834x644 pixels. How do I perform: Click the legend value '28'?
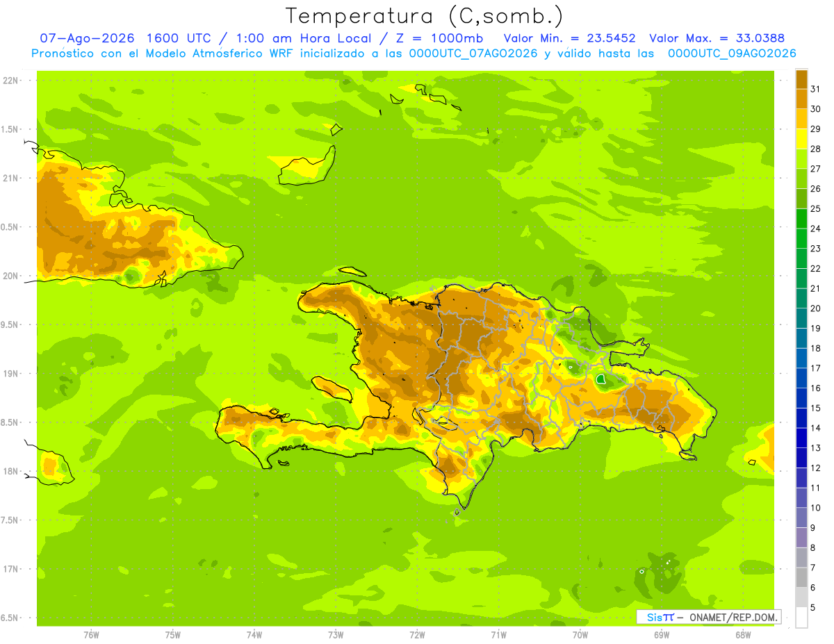coord(816,149)
